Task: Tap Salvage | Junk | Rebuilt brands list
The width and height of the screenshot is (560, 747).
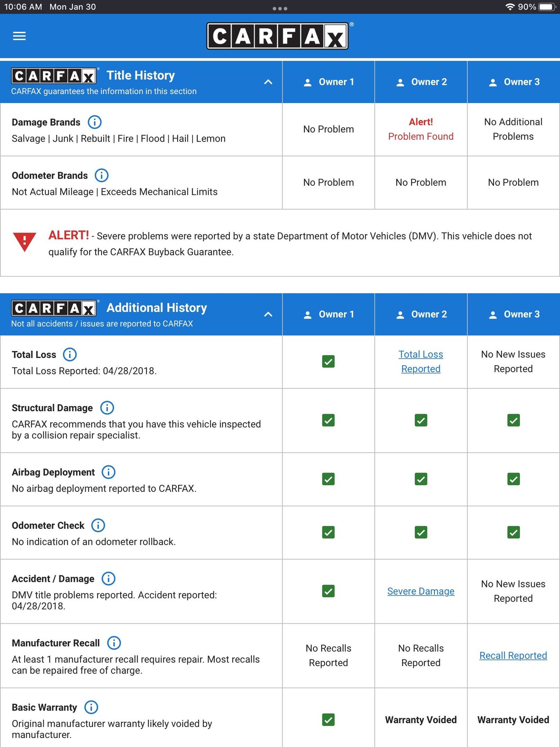Action: coord(118,138)
